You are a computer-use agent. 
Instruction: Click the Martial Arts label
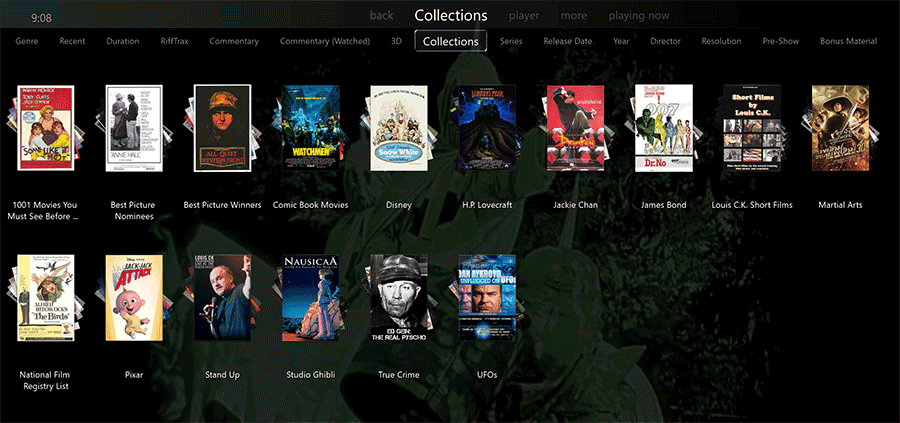[x=840, y=205]
